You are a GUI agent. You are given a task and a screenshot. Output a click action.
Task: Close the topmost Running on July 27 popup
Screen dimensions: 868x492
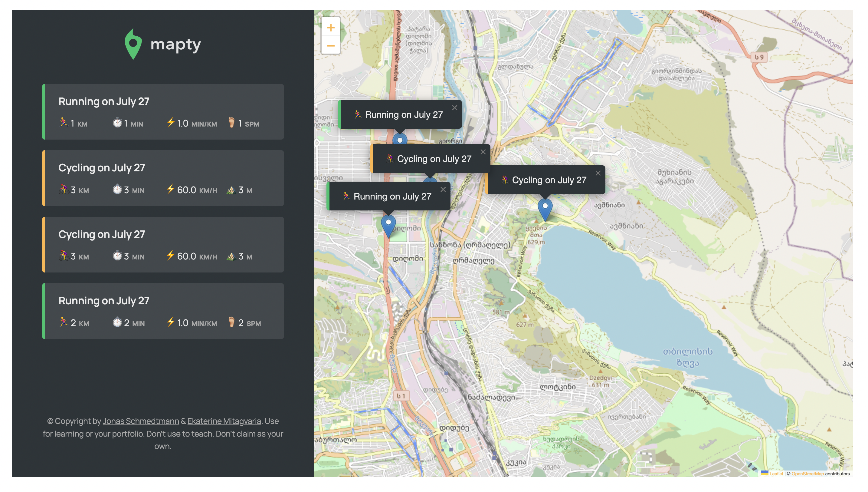pyautogui.click(x=454, y=108)
